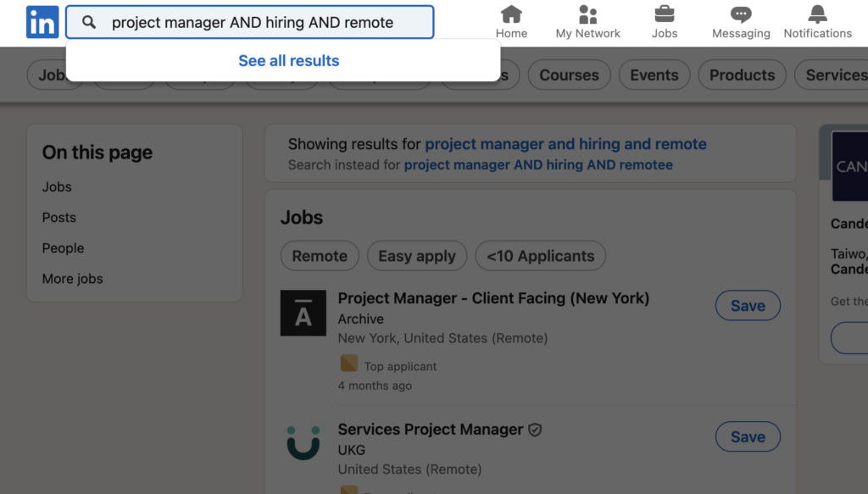868x494 pixels.
Task: Toggle the Remote filter chip
Action: pyautogui.click(x=320, y=256)
